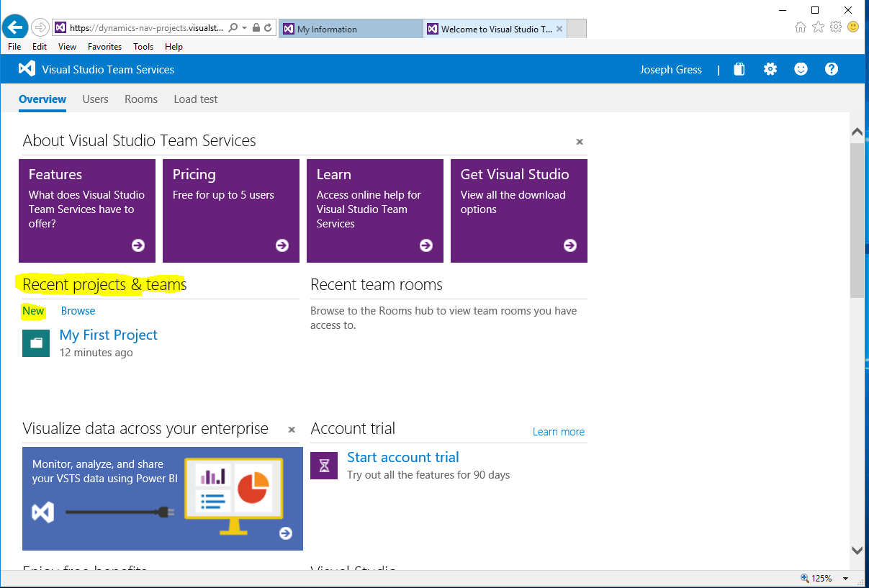The height and width of the screenshot is (588, 869).
Task: Click the arrow on the Pricing tile
Action: coord(282,245)
